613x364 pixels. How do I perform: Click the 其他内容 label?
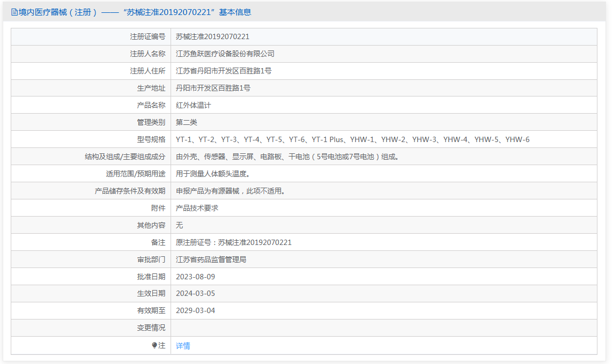pyautogui.click(x=151, y=225)
